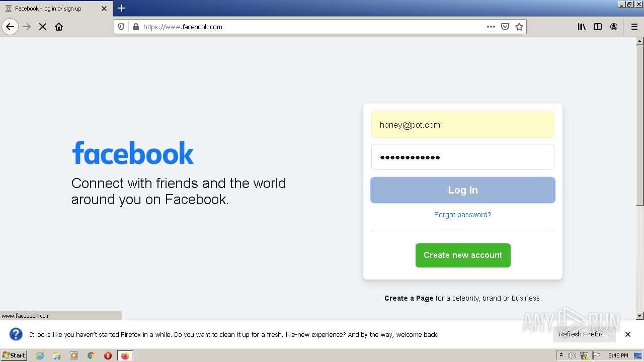The width and height of the screenshot is (644, 362).
Task: Open the network tray icon
Action: pyautogui.click(x=584, y=355)
